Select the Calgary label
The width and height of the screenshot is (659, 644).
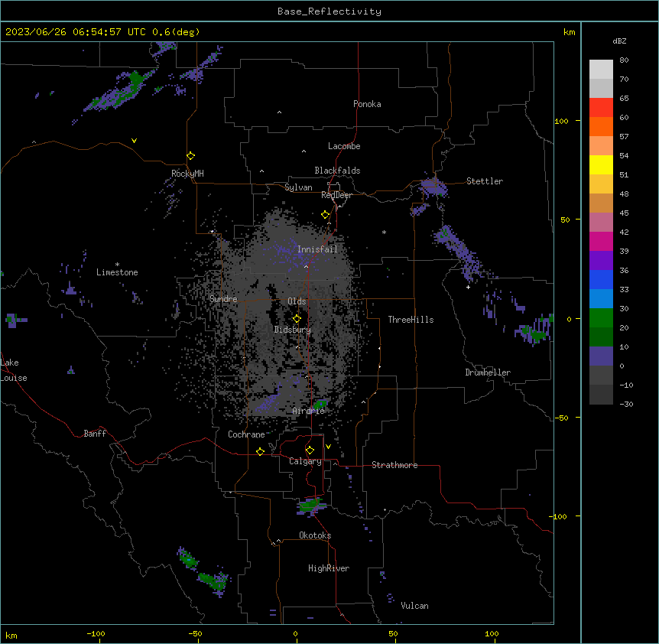(x=305, y=461)
